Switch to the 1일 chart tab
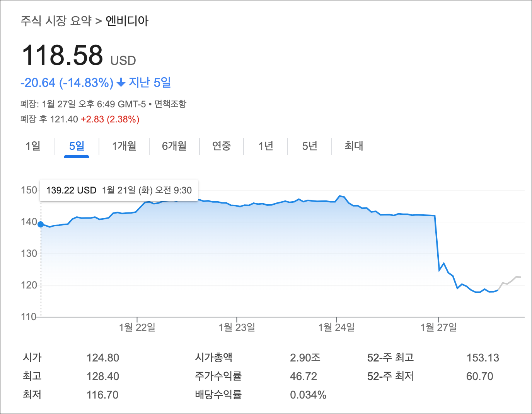Screen dimensions: 532x414 [x=32, y=146]
